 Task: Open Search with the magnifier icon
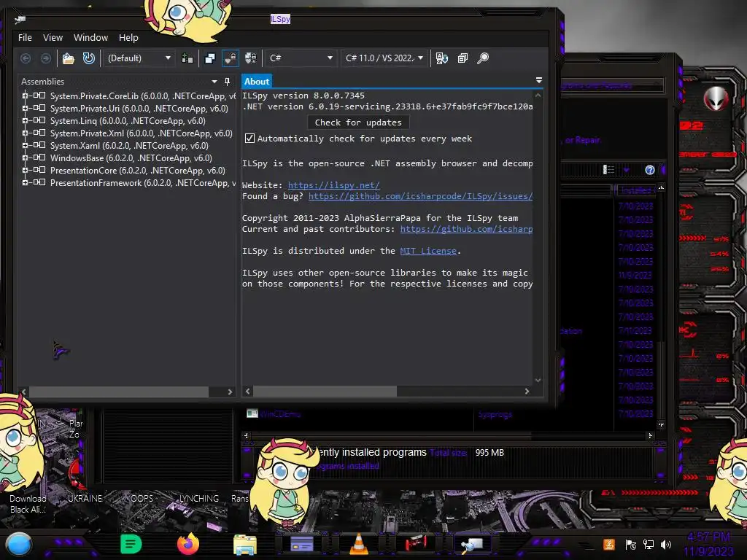[x=483, y=58]
